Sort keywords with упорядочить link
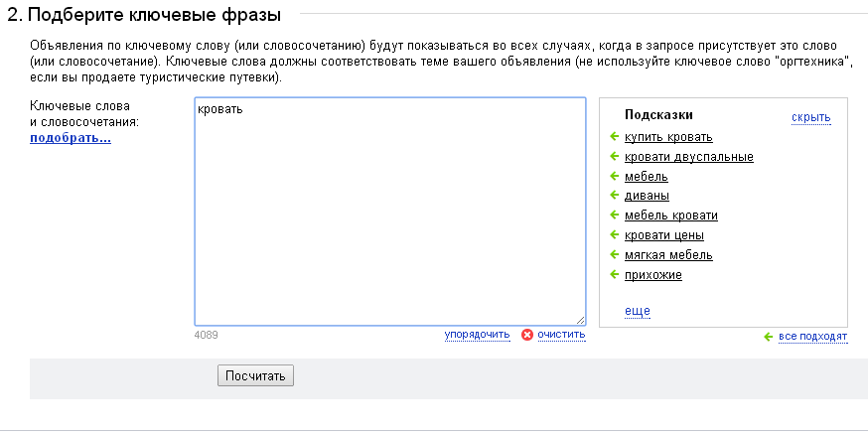Image resolution: width=868 pixels, height=434 pixels. click(x=477, y=335)
